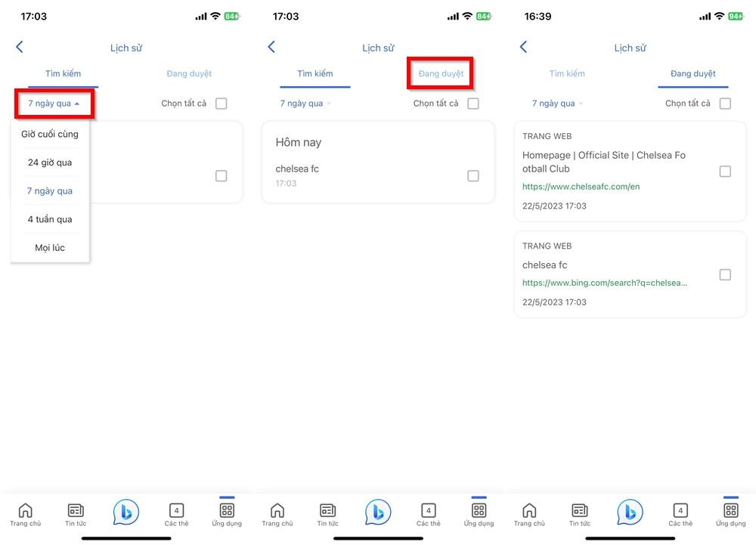Select the Chelsea Football Club homepage checkbox
Screen dimensions: 756x545
(x=725, y=171)
